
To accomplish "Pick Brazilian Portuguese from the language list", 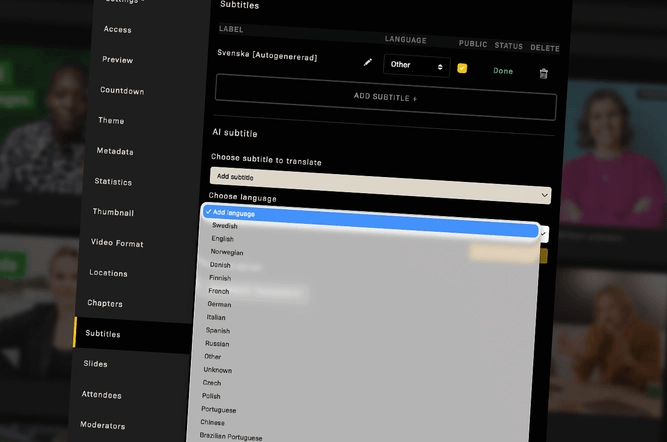I will 232,437.
